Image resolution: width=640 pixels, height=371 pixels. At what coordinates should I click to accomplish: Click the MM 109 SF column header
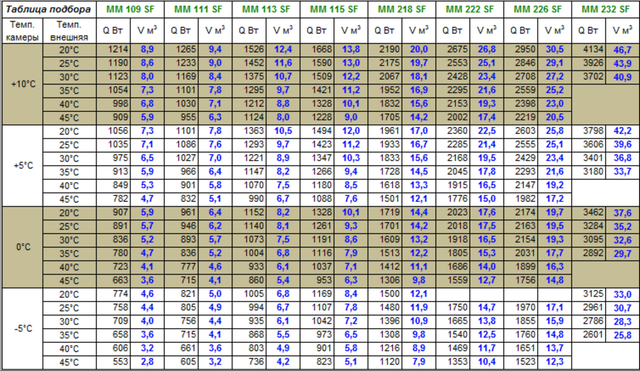click(130, 9)
